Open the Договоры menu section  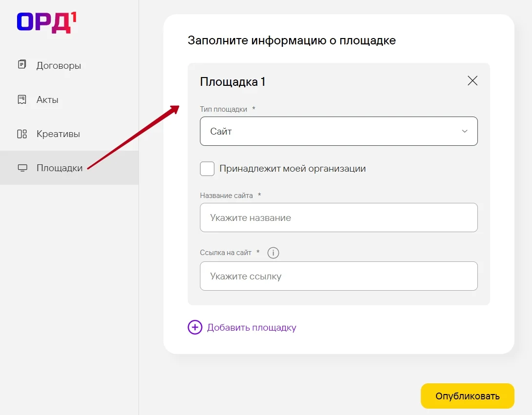click(x=59, y=65)
